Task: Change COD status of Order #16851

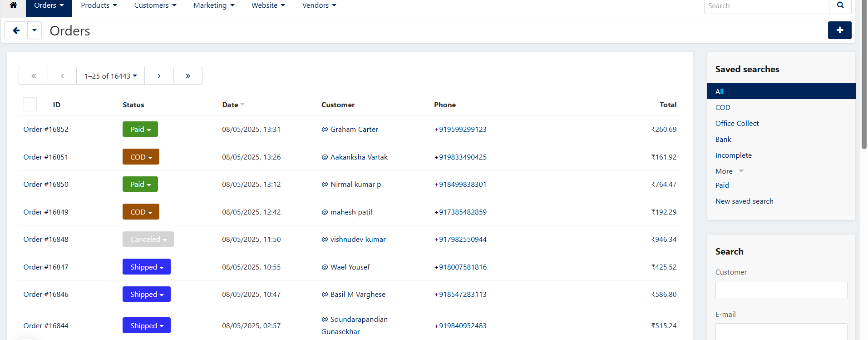Action: pos(141,157)
